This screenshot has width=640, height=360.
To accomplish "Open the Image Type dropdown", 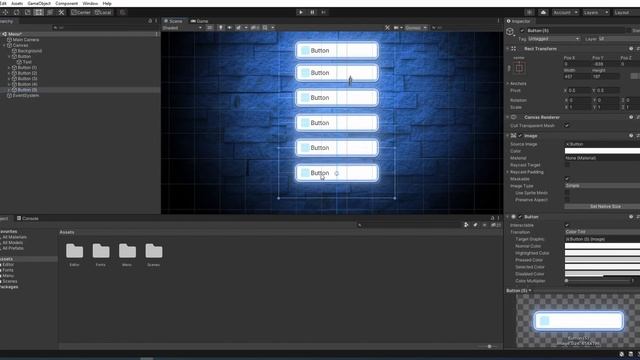I will 602,186.
